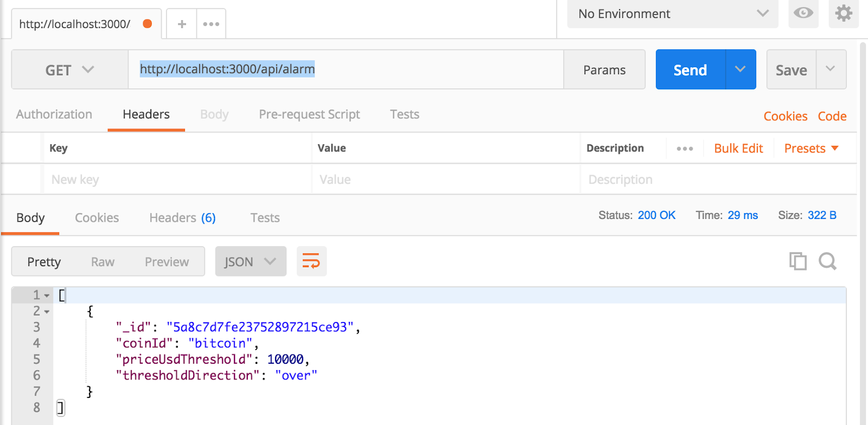
Task: Click the New key header field
Action: (x=177, y=179)
